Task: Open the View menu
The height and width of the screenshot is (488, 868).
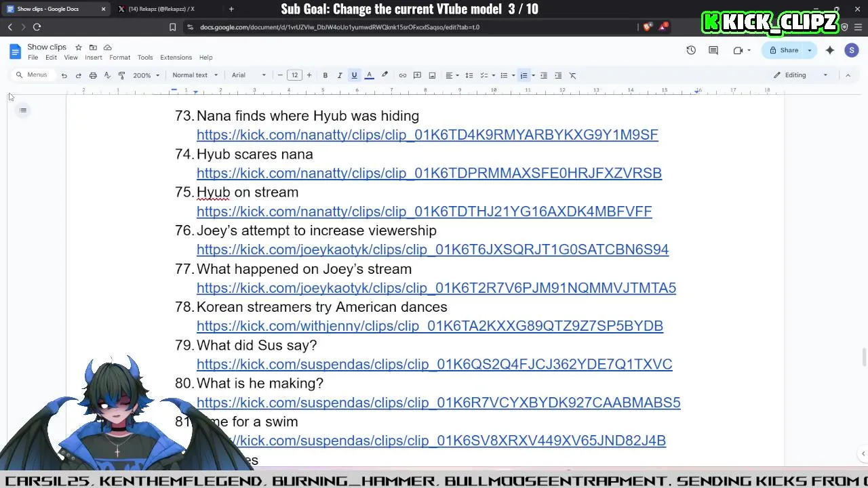Action: point(71,58)
